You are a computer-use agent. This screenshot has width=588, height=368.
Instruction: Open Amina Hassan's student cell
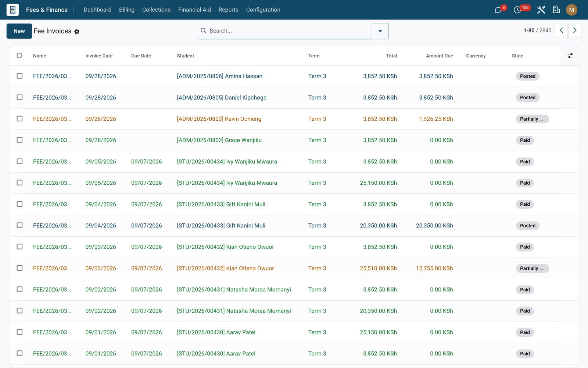click(219, 76)
